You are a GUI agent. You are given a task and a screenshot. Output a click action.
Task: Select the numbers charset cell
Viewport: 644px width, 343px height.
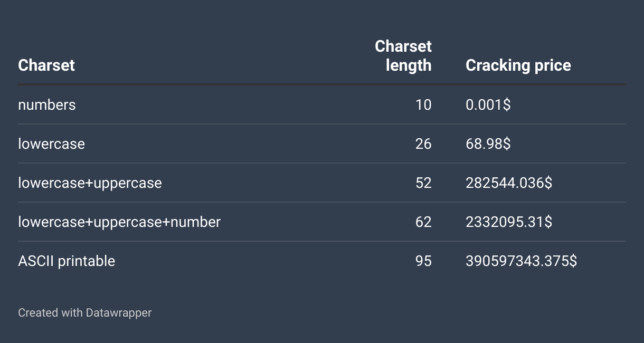pos(47,105)
